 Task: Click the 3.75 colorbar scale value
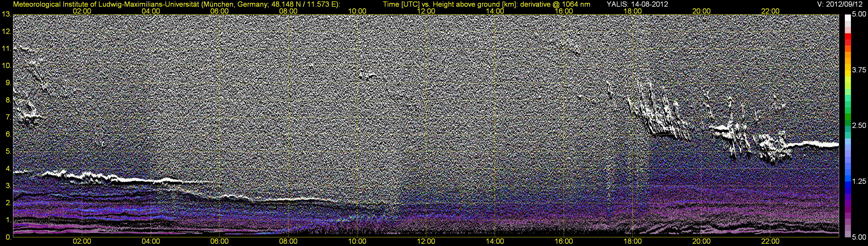tap(859, 70)
